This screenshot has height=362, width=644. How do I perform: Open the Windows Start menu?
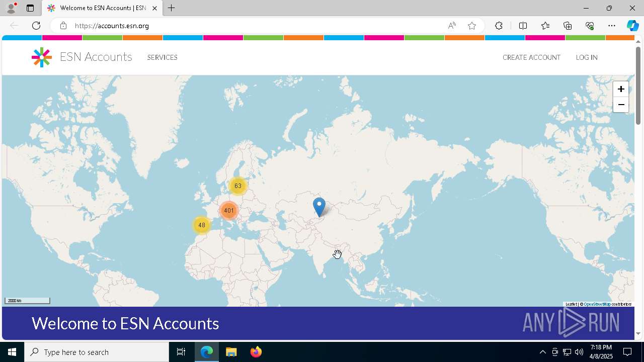pos(12,352)
